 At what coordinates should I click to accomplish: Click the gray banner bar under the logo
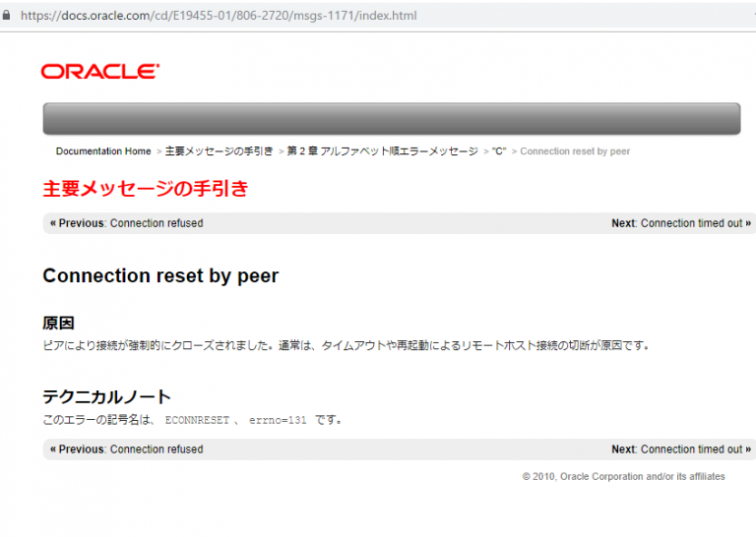392,118
